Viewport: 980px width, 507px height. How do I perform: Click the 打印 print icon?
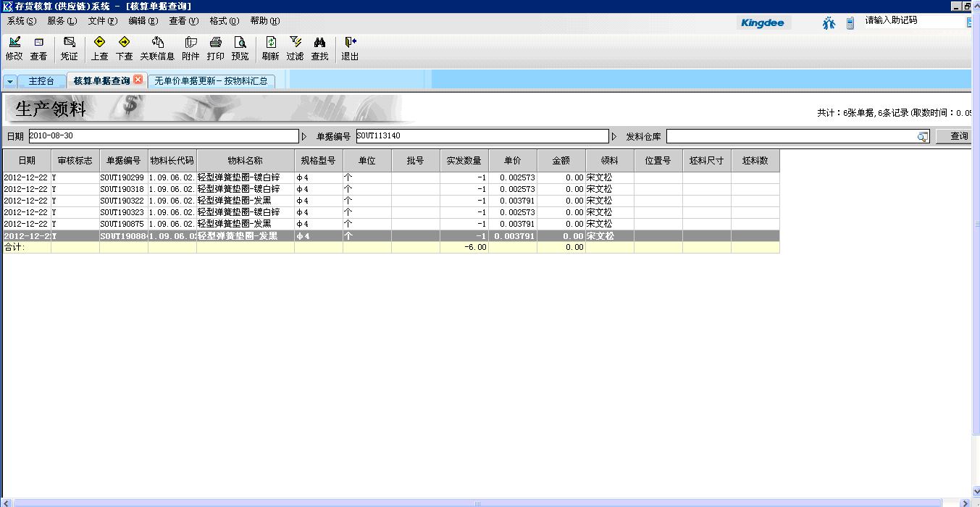[x=215, y=49]
